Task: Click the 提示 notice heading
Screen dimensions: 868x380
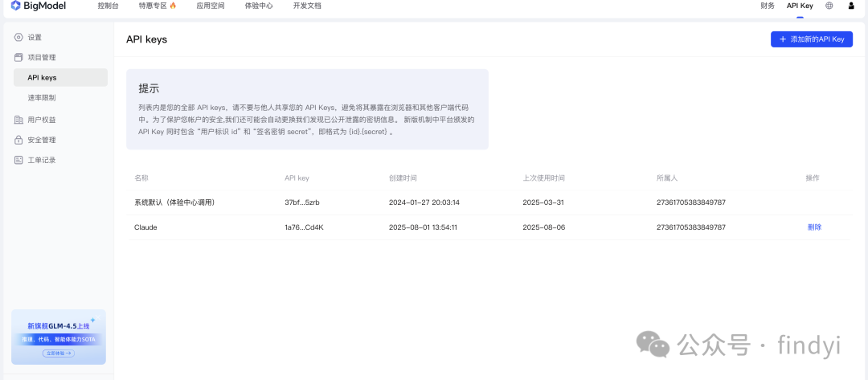Action: click(149, 88)
